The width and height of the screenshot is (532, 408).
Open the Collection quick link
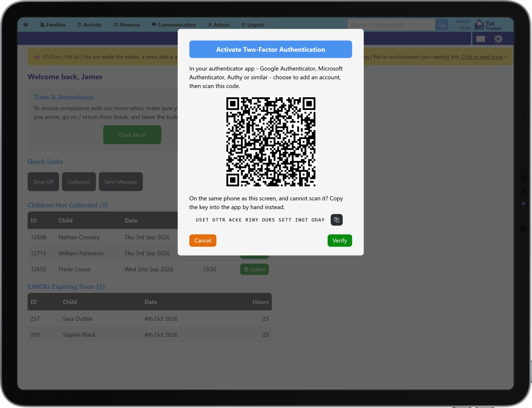coord(79,182)
